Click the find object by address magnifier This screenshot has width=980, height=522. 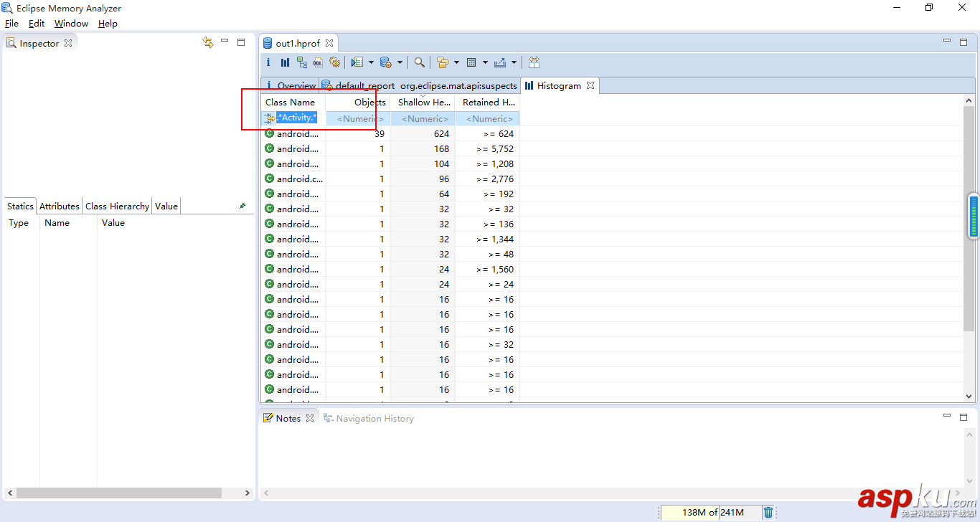click(x=420, y=62)
